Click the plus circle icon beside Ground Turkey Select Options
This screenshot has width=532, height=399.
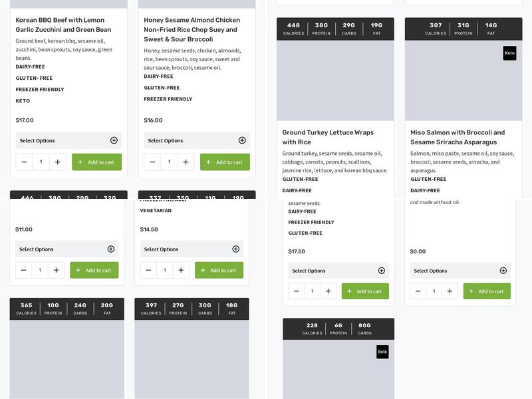point(380,271)
